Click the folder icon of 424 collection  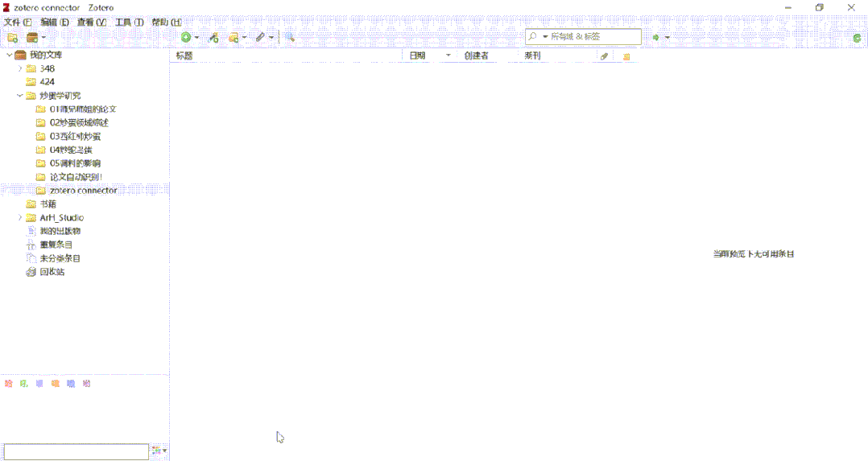point(31,82)
